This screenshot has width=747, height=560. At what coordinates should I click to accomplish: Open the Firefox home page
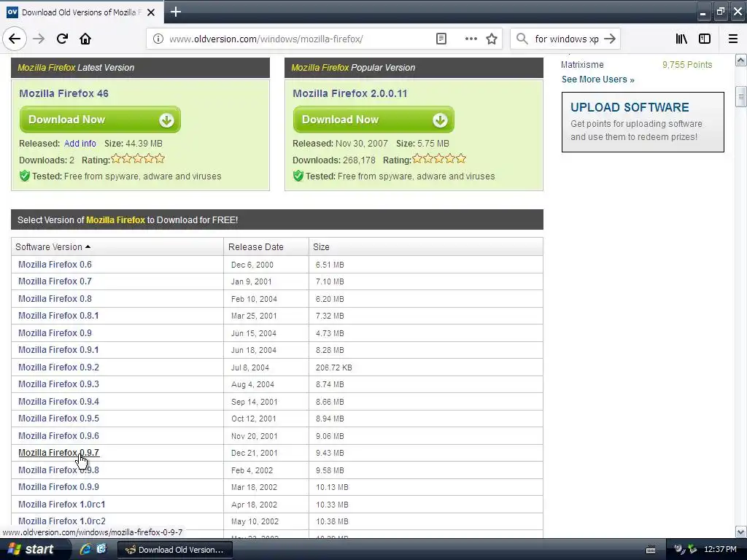[85, 39]
